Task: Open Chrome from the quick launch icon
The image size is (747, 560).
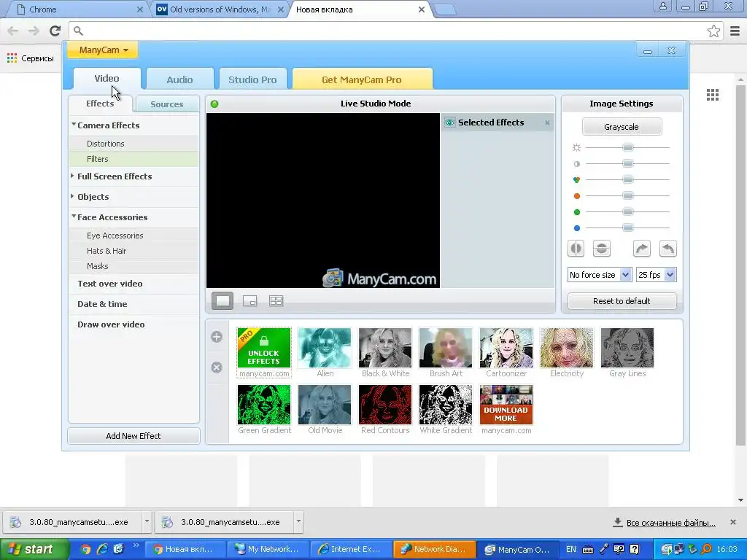Action: pyautogui.click(x=85, y=550)
